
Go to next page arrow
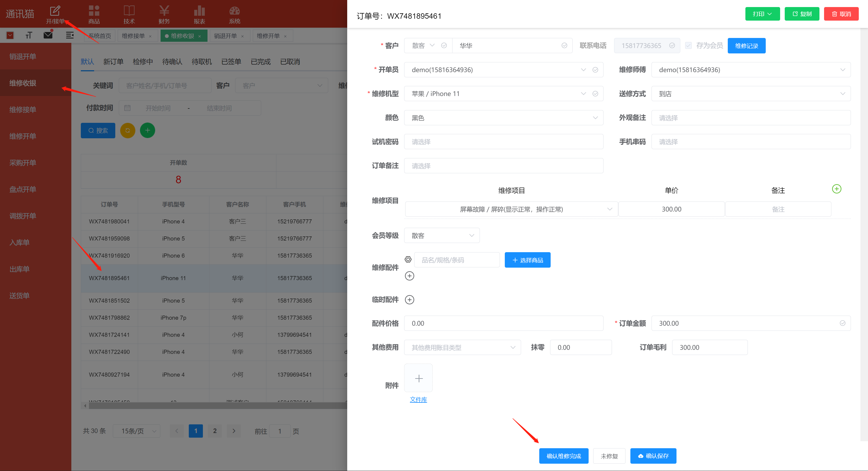click(x=234, y=431)
